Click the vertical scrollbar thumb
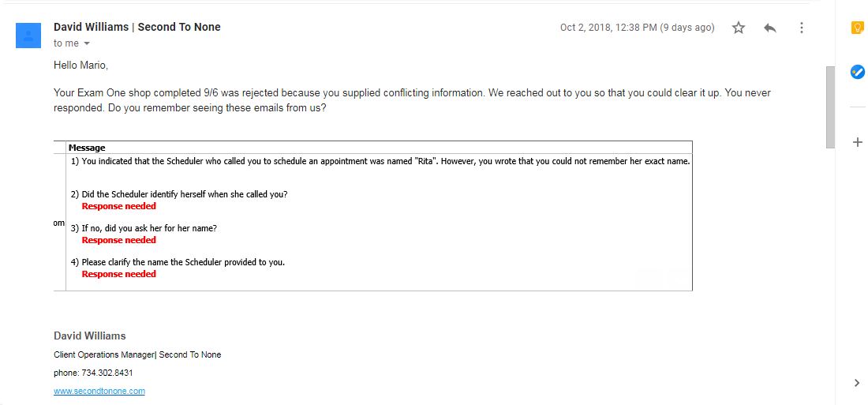This screenshot has width=868, height=405. coord(830,107)
